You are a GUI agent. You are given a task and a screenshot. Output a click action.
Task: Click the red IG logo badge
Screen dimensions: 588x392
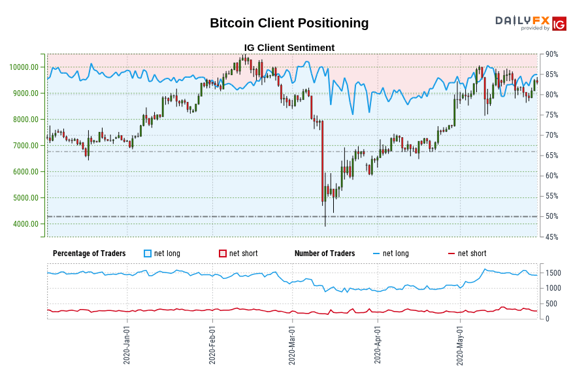[x=559, y=24]
